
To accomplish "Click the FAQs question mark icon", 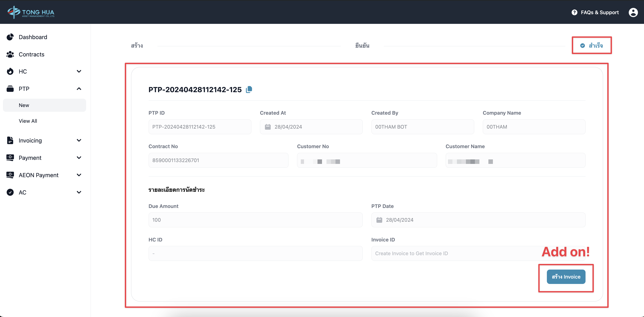I will point(574,12).
